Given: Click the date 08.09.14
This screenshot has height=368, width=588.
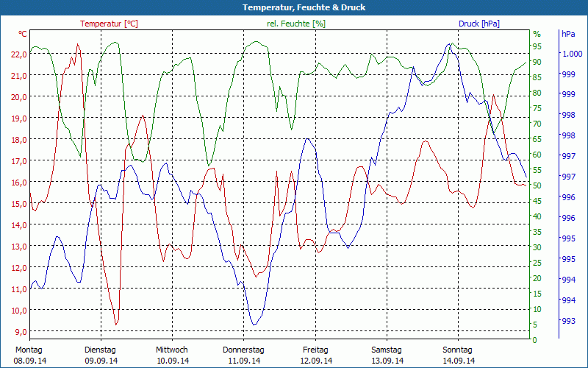Looking at the screenshot, I should point(30,361).
